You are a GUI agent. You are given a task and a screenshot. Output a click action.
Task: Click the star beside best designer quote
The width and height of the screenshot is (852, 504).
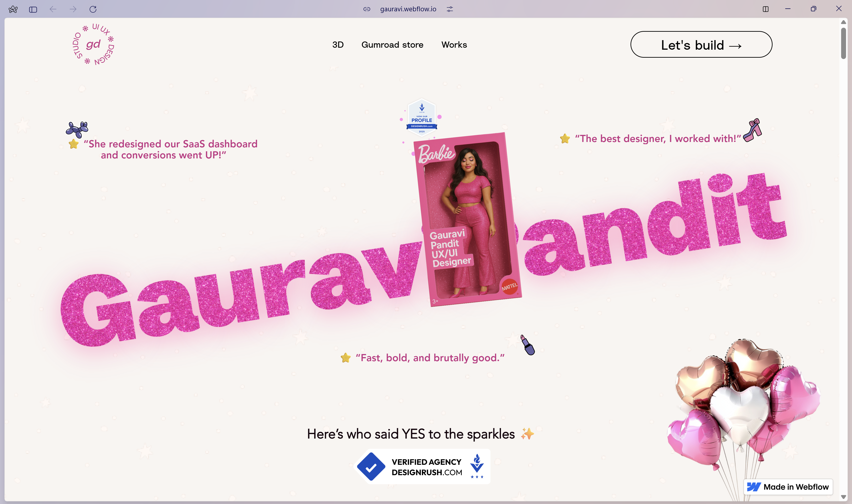click(x=565, y=139)
